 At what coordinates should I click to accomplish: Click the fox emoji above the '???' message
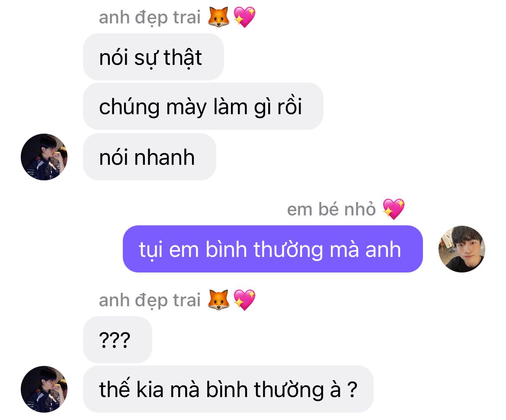coord(218,300)
